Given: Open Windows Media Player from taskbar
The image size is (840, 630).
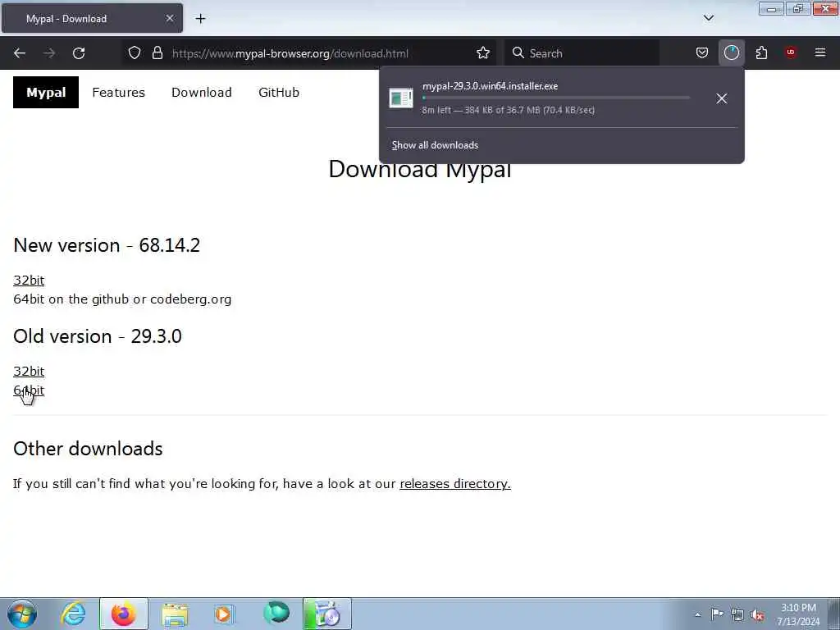Looking at the screenshot, I should [224, 614].
